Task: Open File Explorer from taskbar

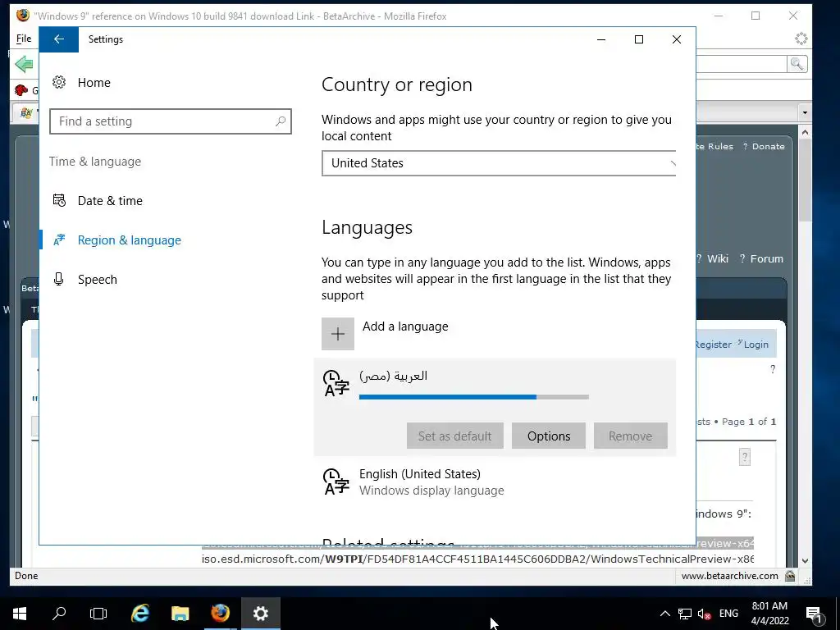Action: click(x=180, y=614)
